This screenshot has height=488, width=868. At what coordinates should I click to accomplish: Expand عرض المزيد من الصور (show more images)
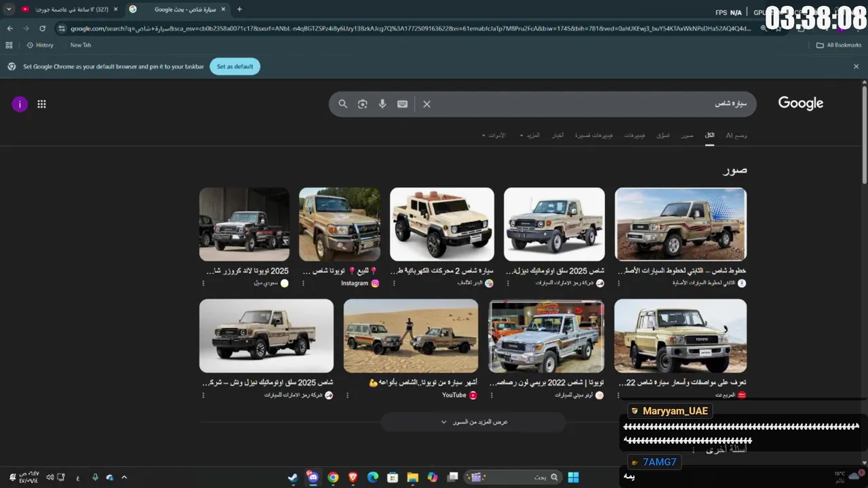click(473, 422)
